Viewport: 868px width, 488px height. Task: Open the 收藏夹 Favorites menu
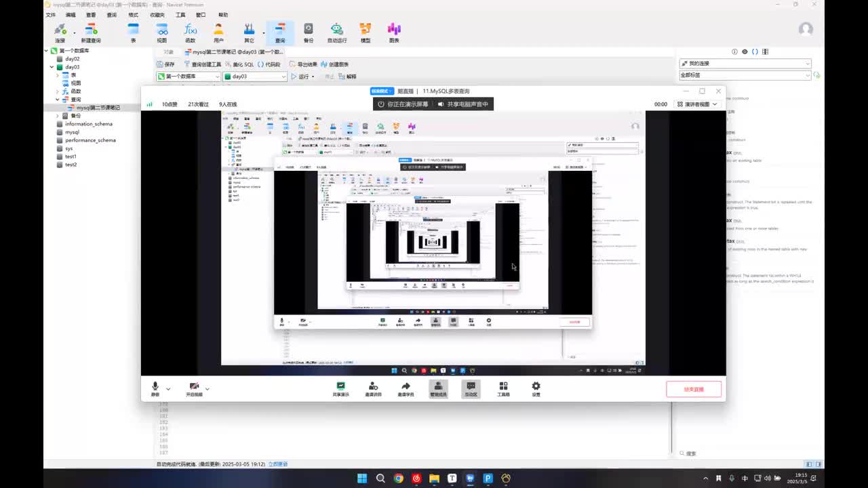click(157, 15)
